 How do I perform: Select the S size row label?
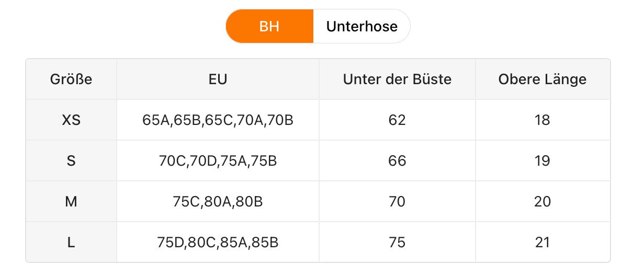[71, 161]
